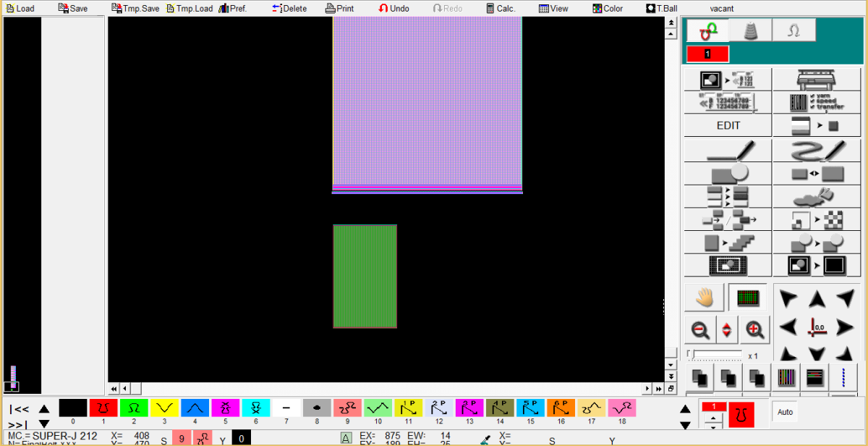Select the rectangle and circle shape tool
The width and height of the screenshot is (868, 446).
click(x=728, y=174)
